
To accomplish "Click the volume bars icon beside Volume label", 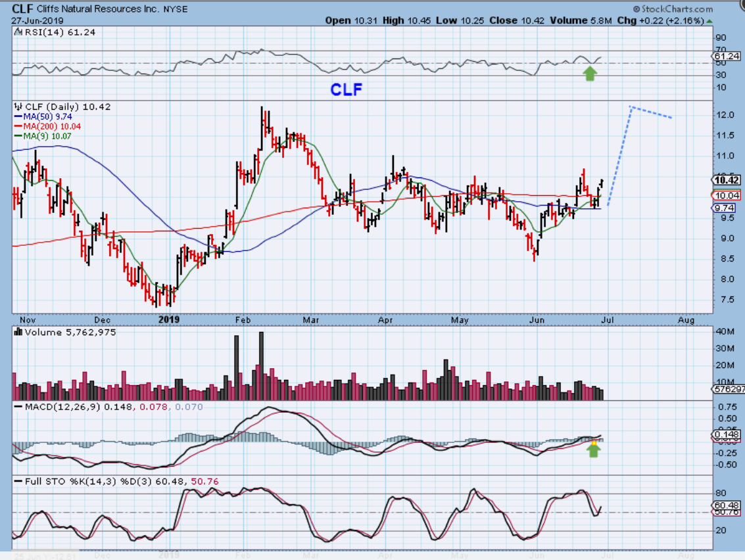I will pos(18,332).
